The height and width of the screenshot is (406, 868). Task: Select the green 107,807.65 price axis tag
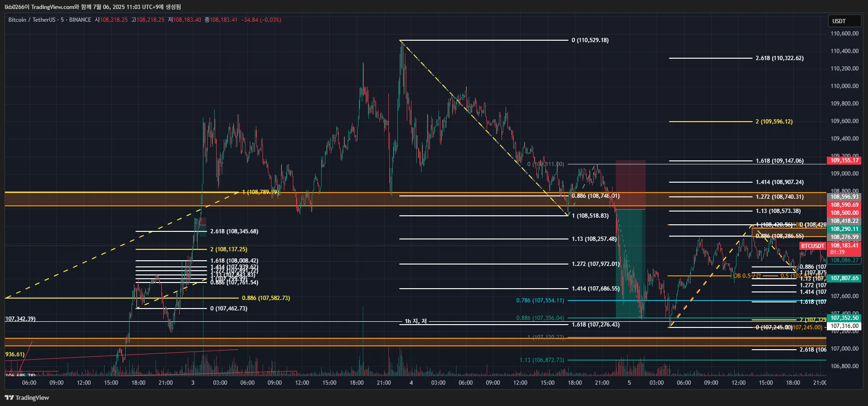click(x=844, y=278)
